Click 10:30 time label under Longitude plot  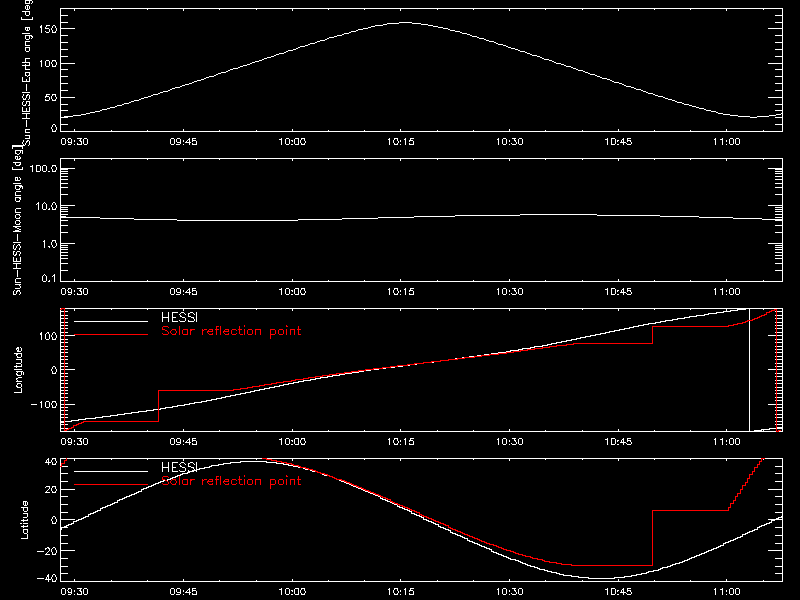509,442
